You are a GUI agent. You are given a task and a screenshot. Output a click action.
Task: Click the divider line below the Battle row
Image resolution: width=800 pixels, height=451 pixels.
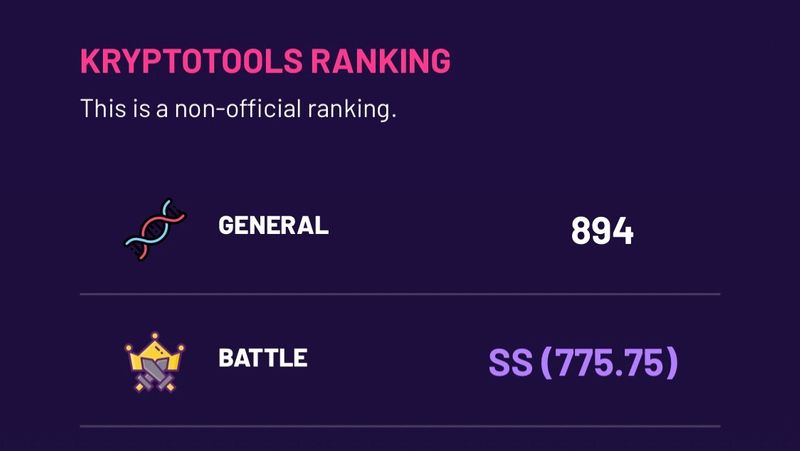point(400,426)
